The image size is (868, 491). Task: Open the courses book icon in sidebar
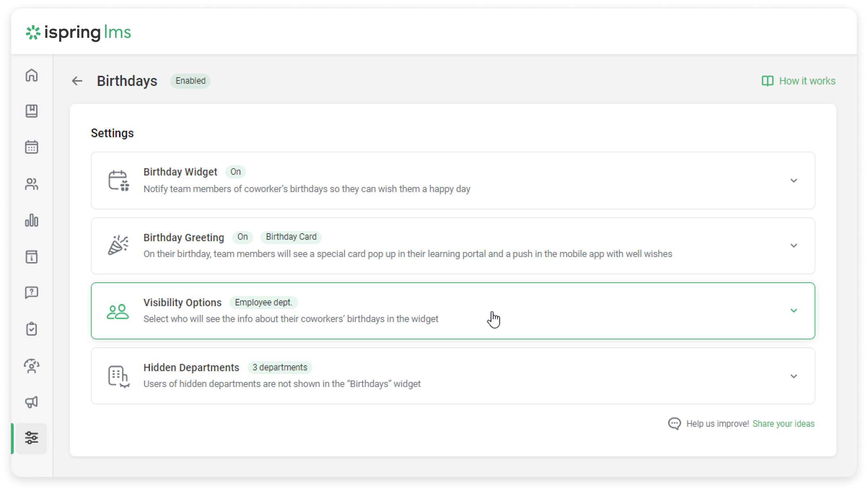click(32, 111)
